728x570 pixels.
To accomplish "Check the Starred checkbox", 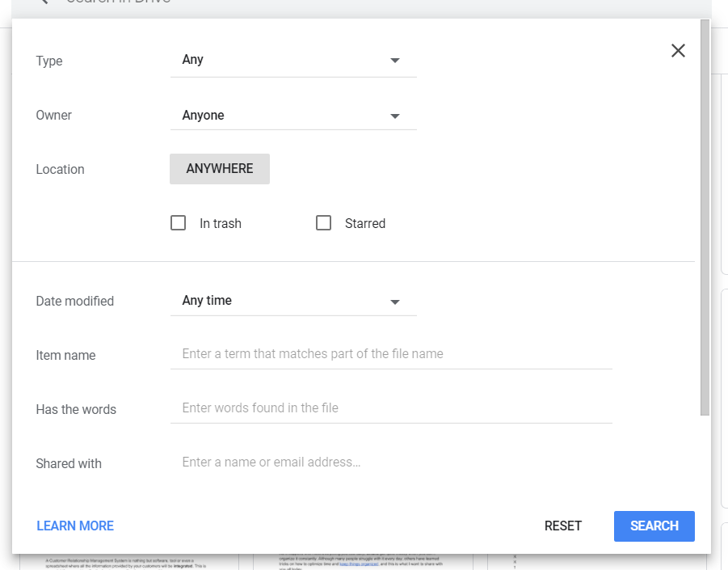I will [x=324, y=223].
